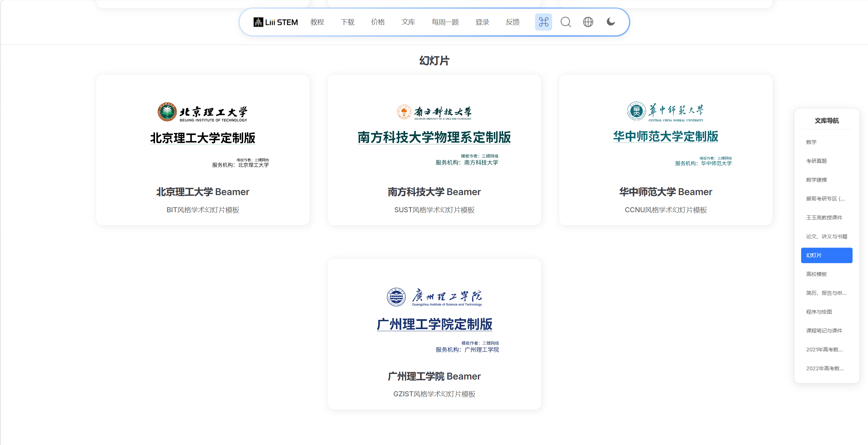Image resolution: width=868 pixels, height=445 pixels.
Task: Toggle dark mode moon icon
Action: pyautogui.click(x=610, y=22)
